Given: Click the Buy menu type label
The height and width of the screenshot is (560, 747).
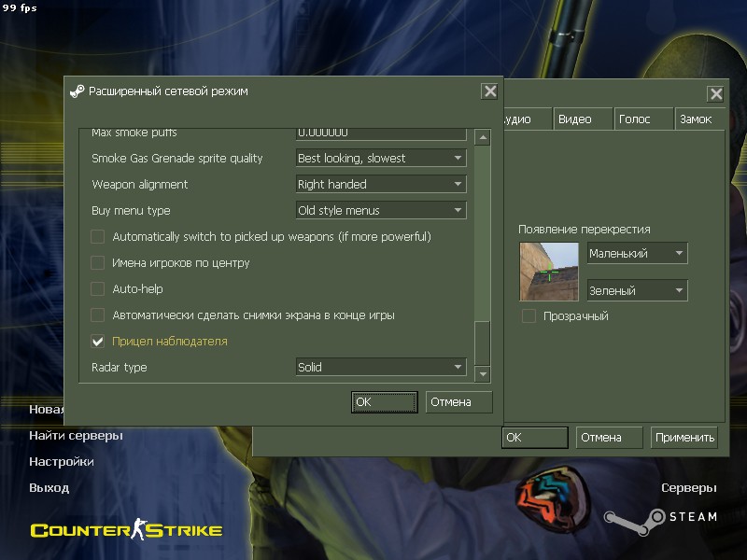Looking at the screenshot, I should click(131, 211).
